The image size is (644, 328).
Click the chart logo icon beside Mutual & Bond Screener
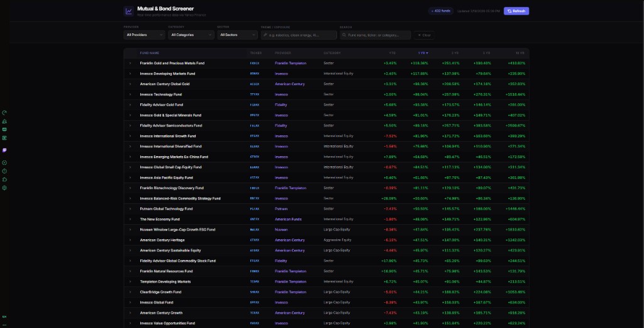pyautogui.click(x=128, y=11)
